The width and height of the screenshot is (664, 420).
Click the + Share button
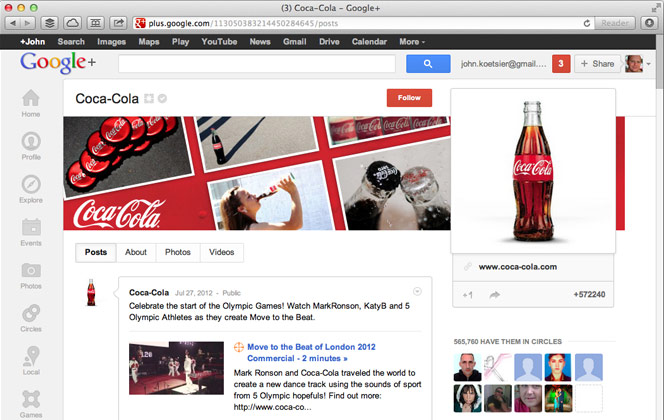coord(597,64)
